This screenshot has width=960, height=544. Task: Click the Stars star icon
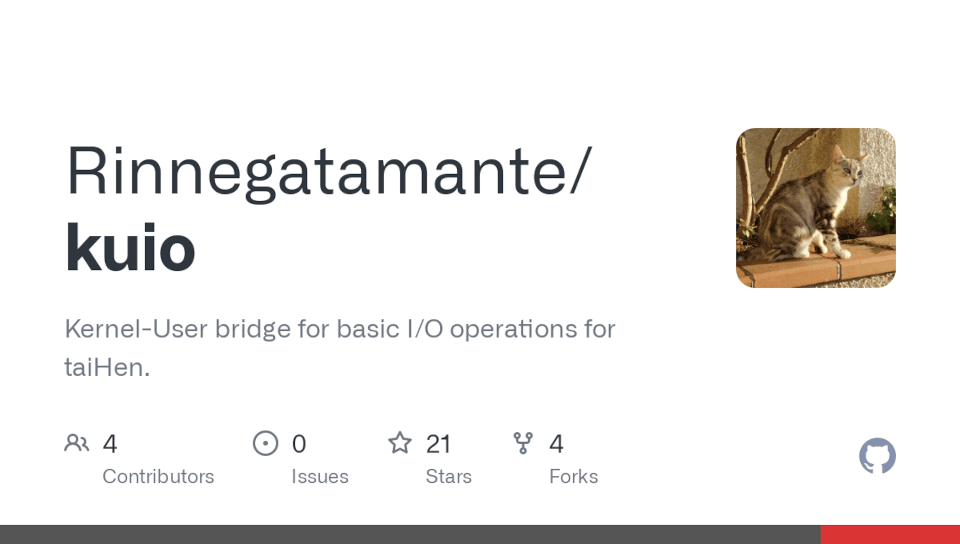[400, 443]
